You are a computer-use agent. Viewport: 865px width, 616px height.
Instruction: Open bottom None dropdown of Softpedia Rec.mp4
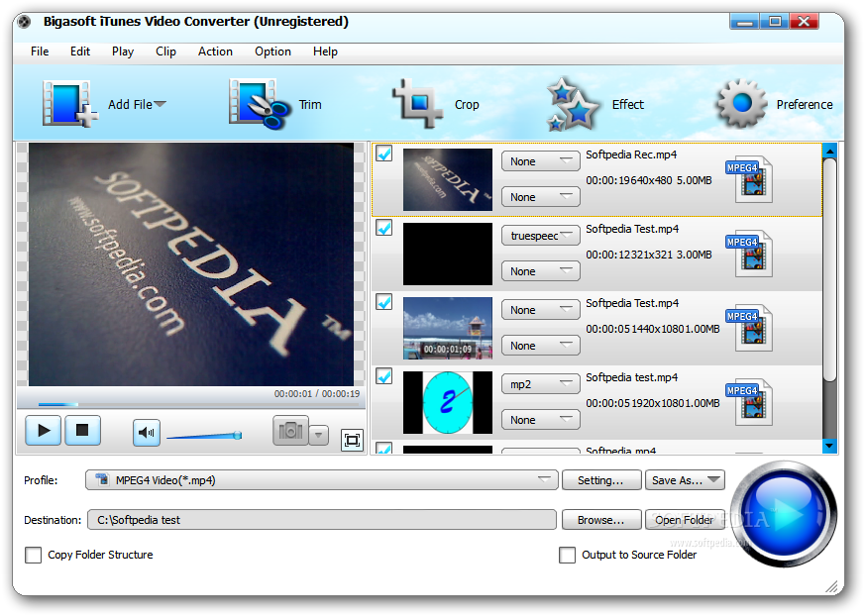pyautogui.click(x=541, y=197)
